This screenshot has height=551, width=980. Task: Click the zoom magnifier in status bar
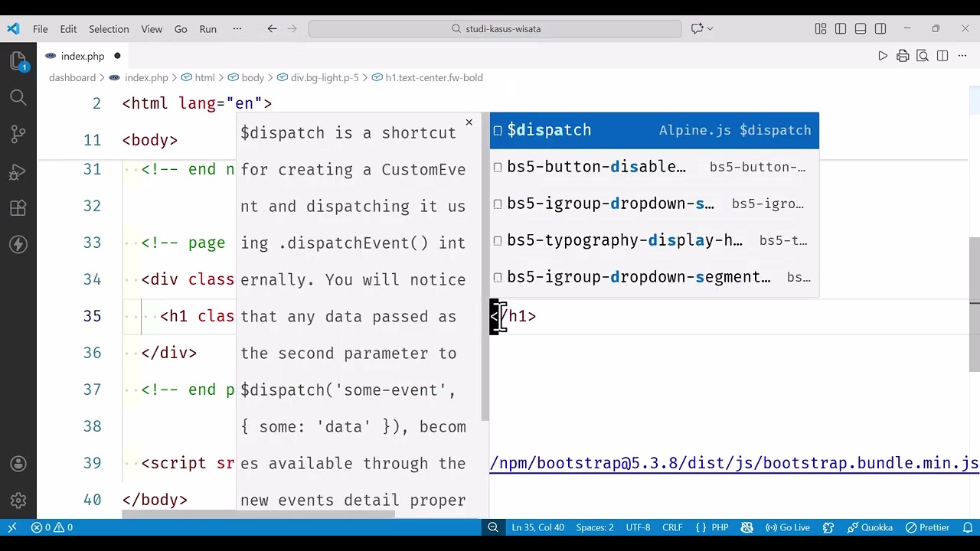[493, 527]
